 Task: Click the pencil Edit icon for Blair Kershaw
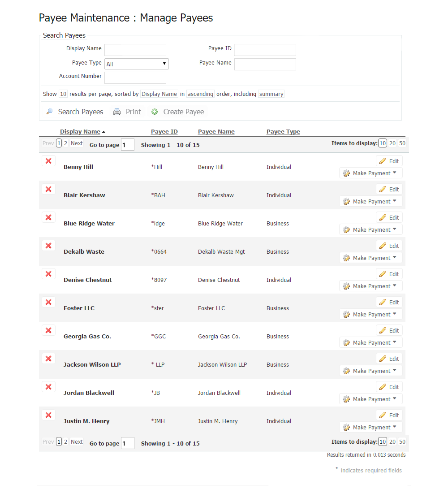coord(383,189)
